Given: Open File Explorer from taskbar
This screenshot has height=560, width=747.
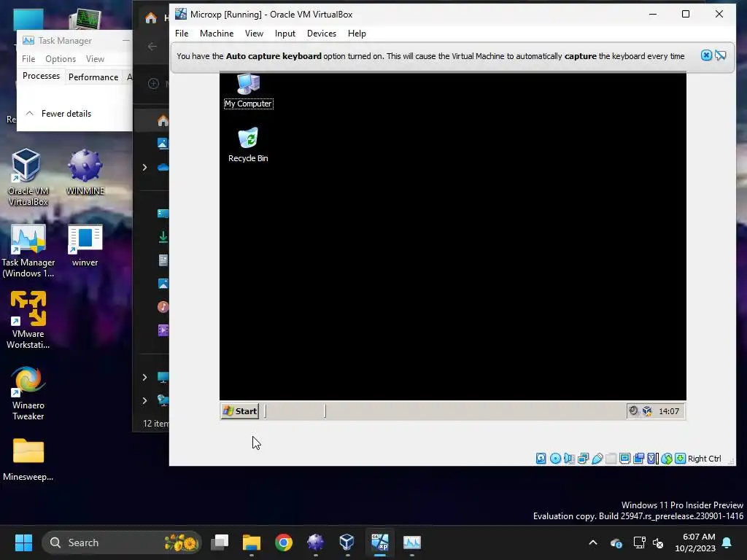Looking at the screenshot, I should (252, 542).
